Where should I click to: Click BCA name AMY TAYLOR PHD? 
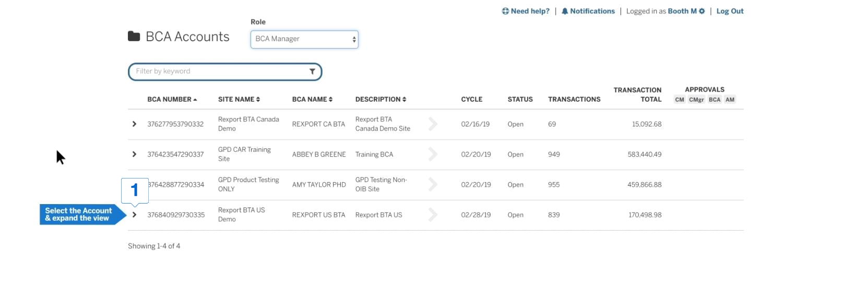point(319,185)
